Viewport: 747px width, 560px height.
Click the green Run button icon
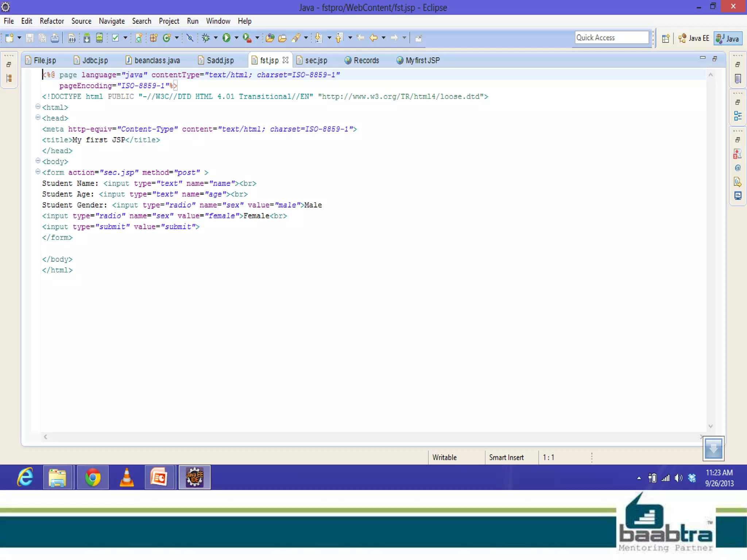tap(226, 38)
